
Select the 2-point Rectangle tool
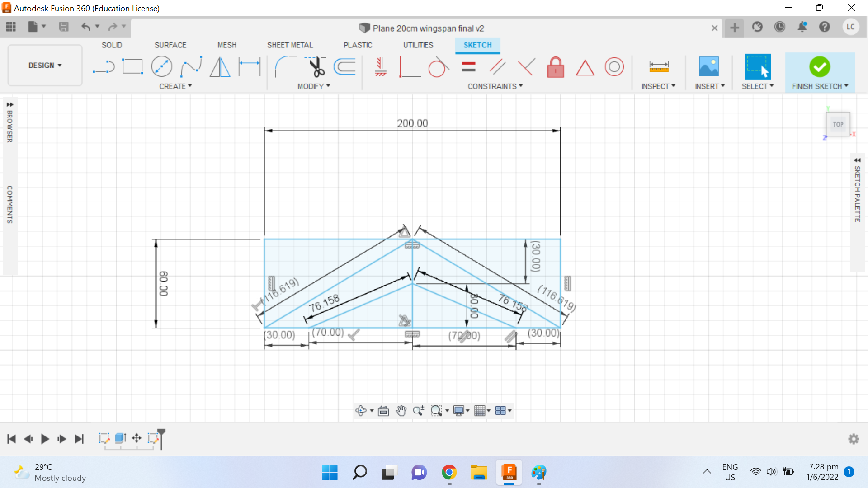click(132, 67)
